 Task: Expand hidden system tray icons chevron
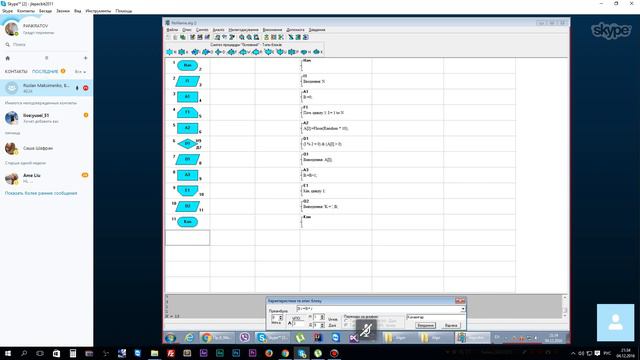pos(573,353)
